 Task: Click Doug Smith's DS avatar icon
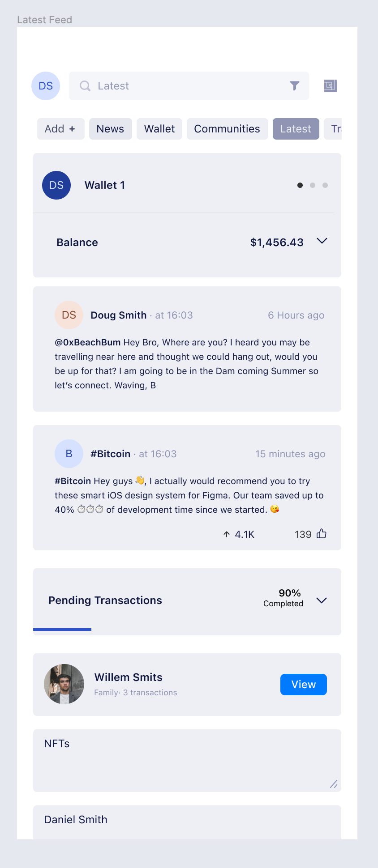point(69,315)
